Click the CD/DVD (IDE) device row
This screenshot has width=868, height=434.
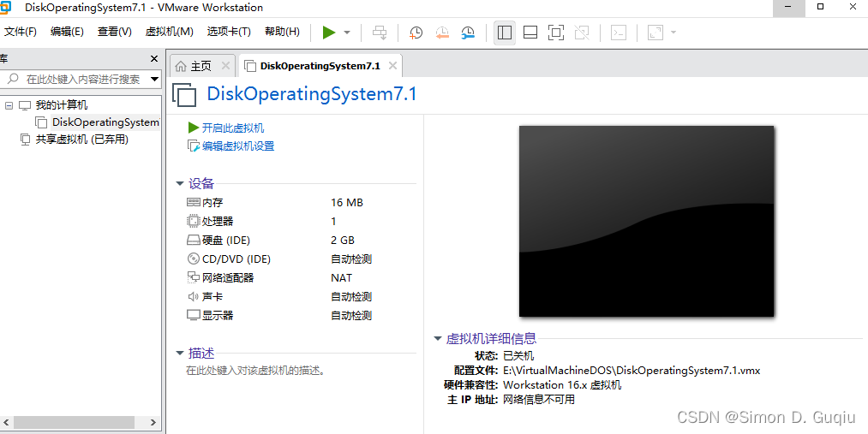[x=301, y=259]
